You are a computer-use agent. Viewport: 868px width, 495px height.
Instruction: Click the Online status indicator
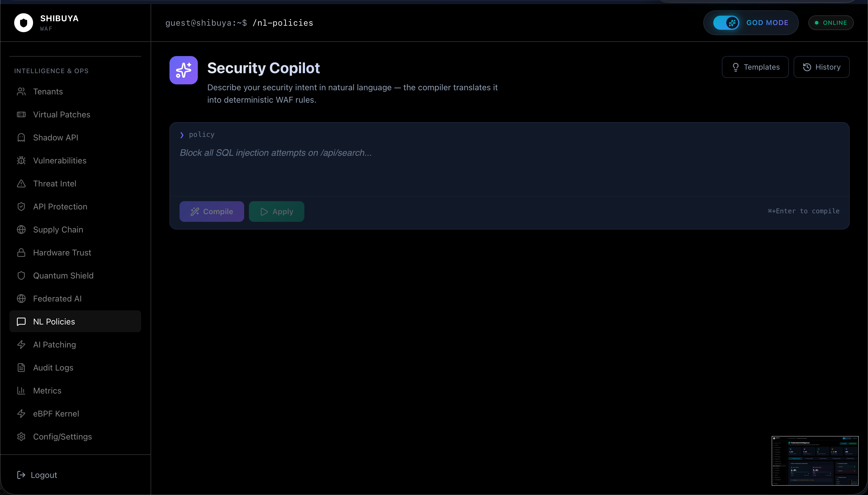[831, 23]
